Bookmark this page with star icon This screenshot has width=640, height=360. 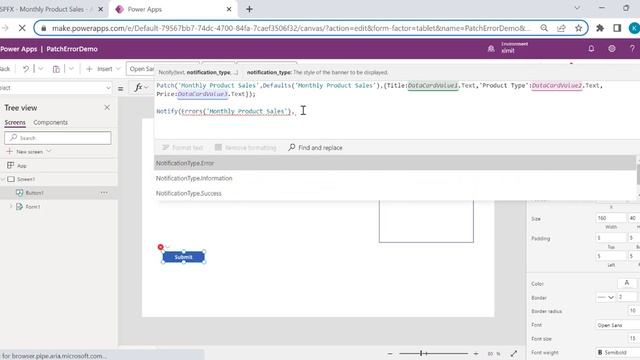coord(578,28)
